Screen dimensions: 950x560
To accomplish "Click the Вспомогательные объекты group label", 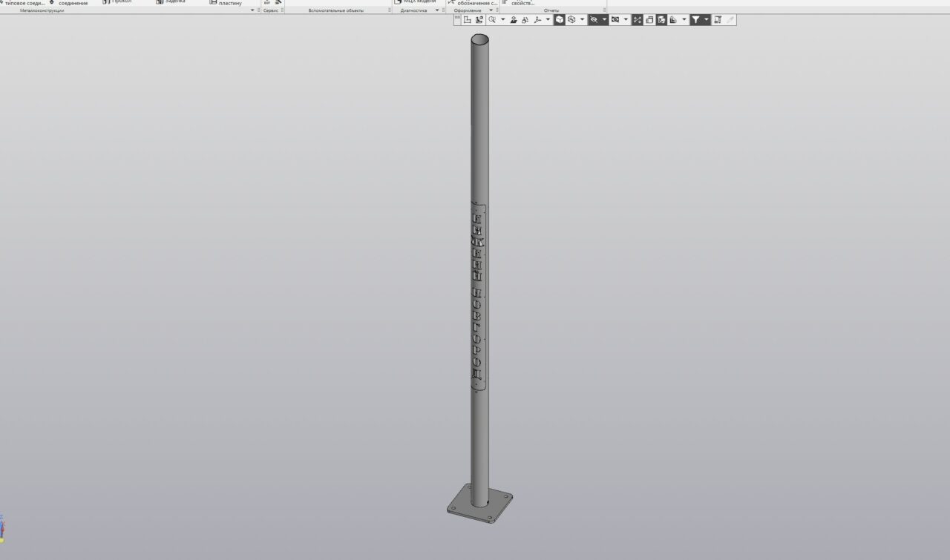I will [x=336, y=10].
